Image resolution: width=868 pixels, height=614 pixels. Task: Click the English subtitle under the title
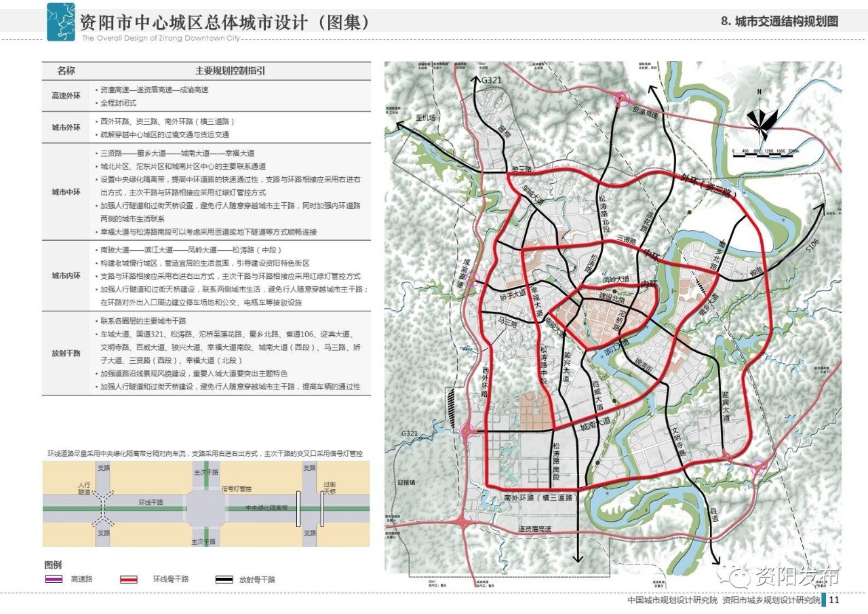(161, 39)
